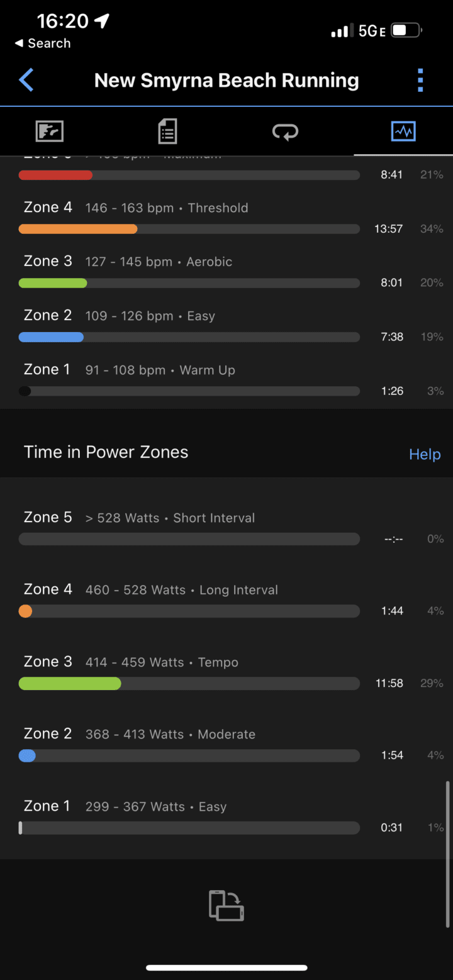
Task: Tap the orange power Zone 4 dot
Action: (x=25, y=611)
